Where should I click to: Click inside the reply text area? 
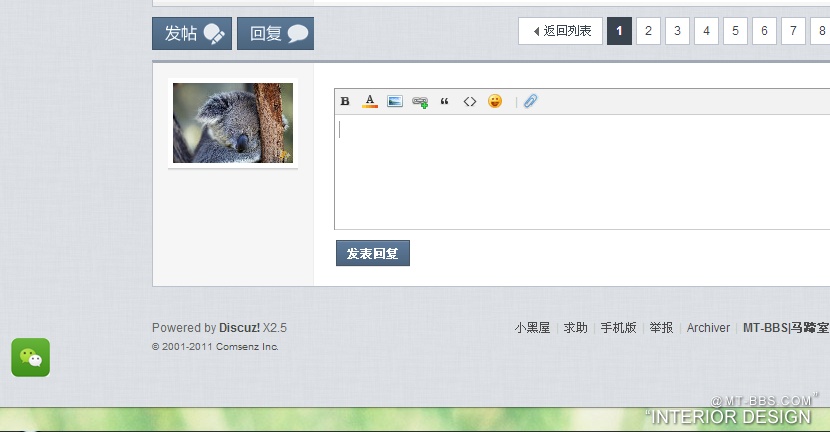(x=580, y=172)
